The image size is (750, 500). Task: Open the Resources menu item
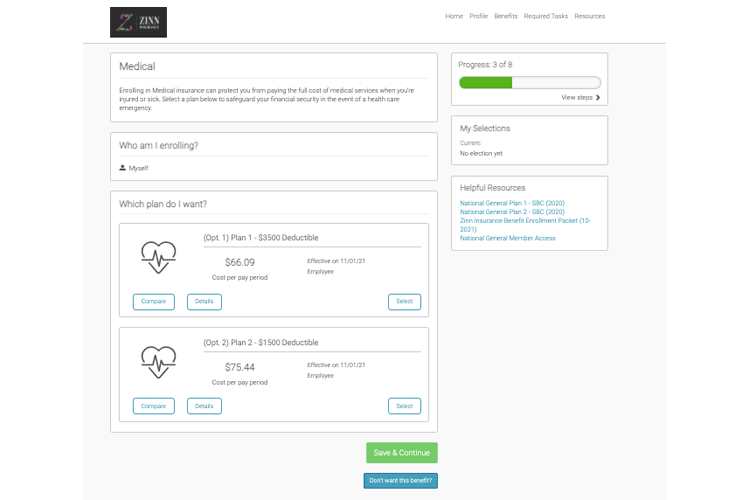click(x=589, y=16)
